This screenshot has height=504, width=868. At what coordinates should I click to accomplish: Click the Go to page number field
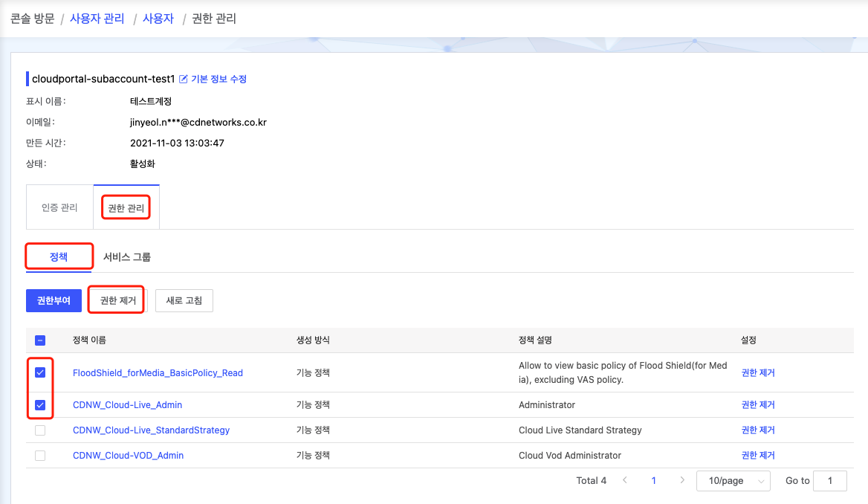tap(829, 481)
